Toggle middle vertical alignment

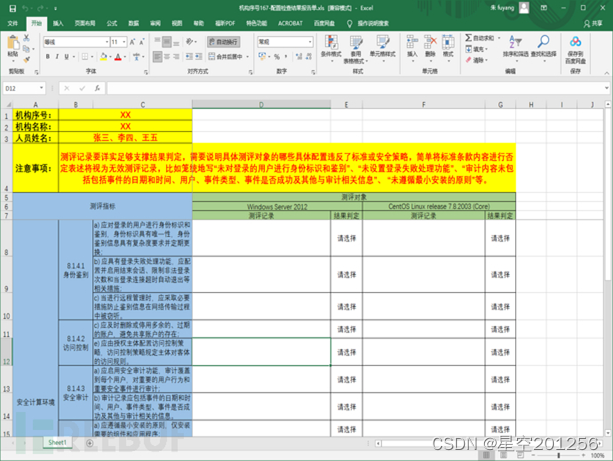(x=167, y=42)
